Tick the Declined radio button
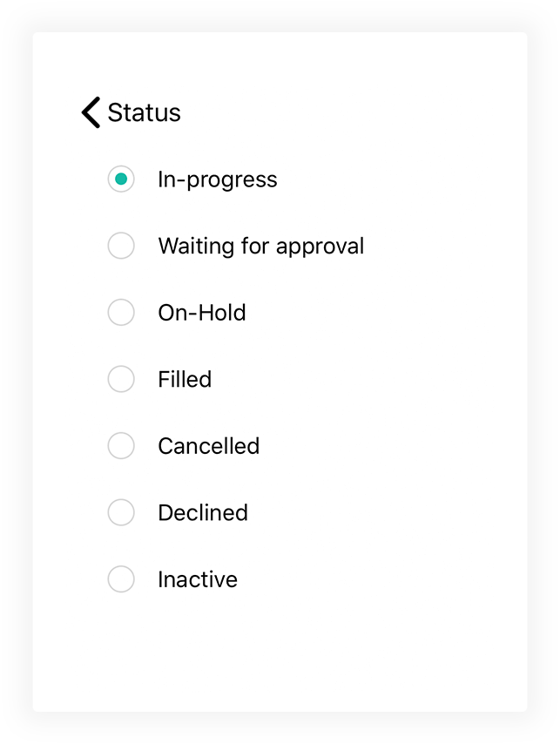The height and width of the screenshot is (744, 560). click(x=121, y=512)
